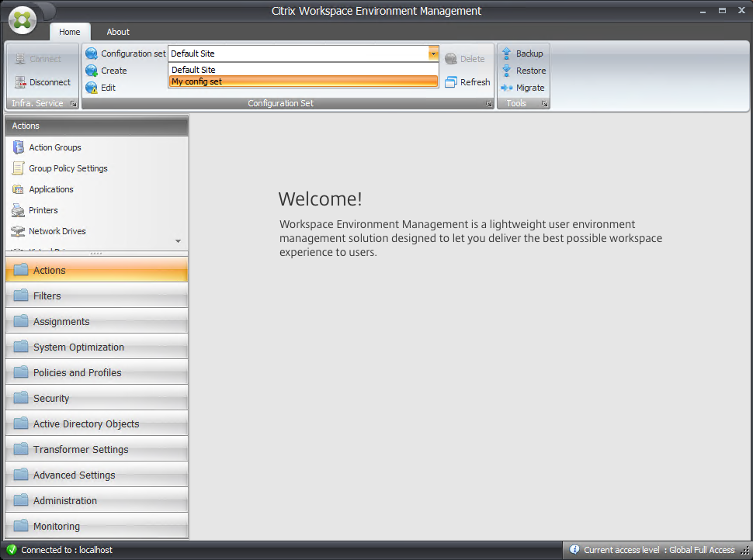Click the Refresh icon
Screen dimensions: 753x560
pos(452,81)
